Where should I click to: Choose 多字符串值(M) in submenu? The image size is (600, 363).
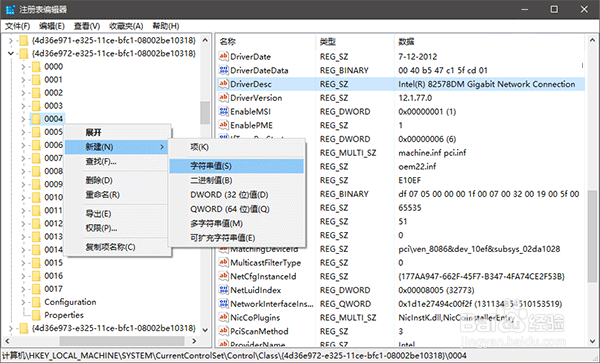(236, 223)
